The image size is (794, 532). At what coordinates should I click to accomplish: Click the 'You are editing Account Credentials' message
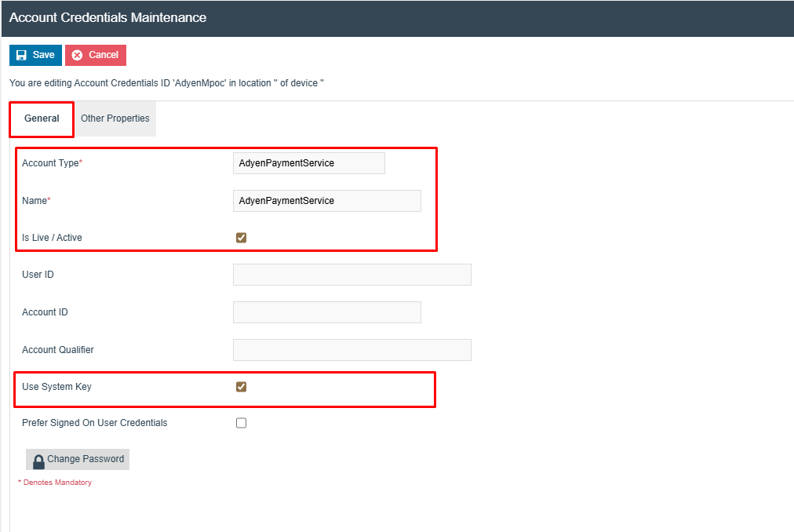pos(166,83)
